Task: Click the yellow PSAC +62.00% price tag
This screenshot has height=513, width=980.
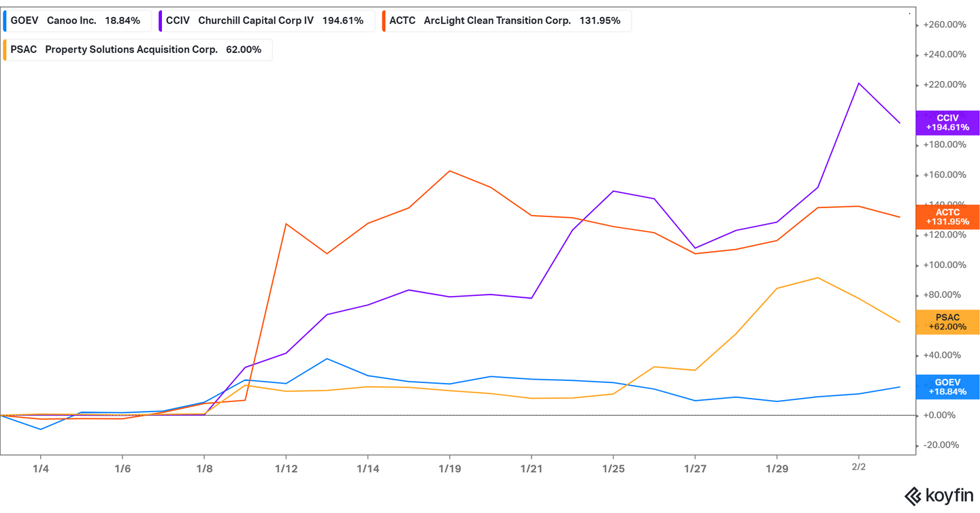Action: pos(947,322)
